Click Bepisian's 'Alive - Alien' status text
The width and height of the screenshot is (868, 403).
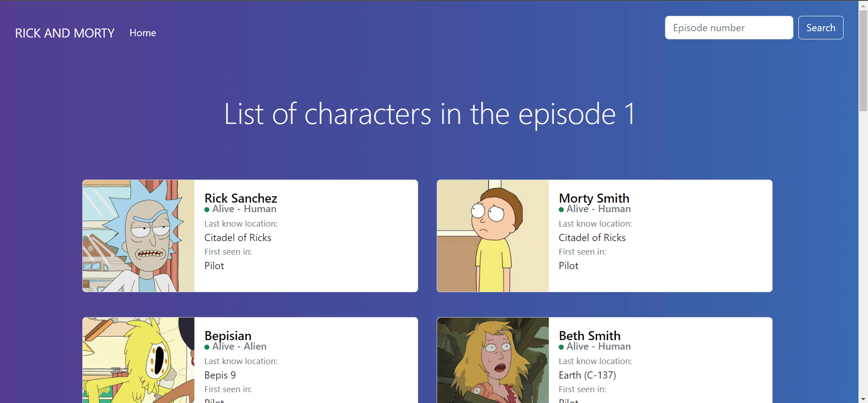(x=239, y=346)
